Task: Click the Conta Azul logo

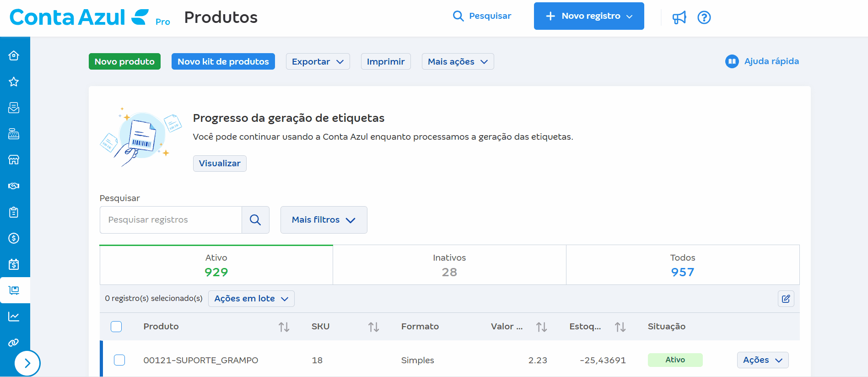Action: click(x=79, y=17)
